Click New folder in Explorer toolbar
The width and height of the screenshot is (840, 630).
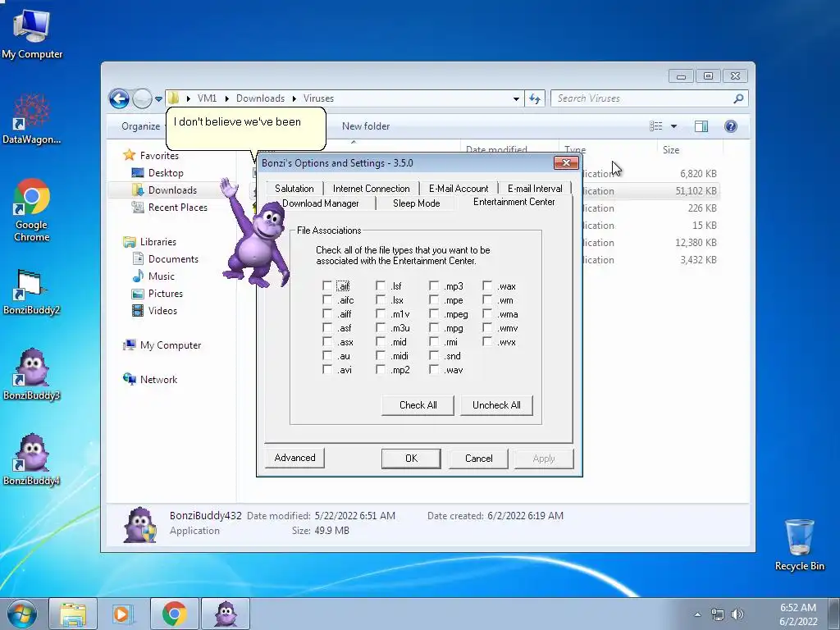pos(366,126)
